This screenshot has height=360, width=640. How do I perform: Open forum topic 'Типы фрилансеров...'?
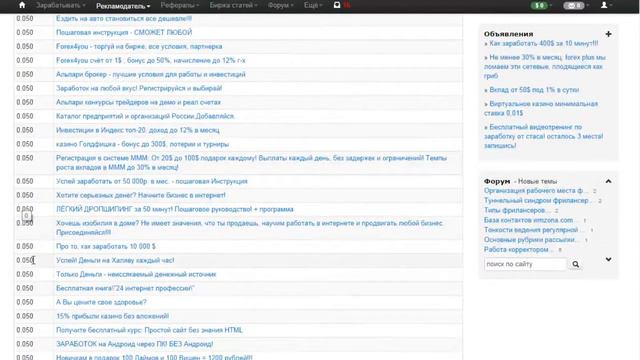pos(517,210)
